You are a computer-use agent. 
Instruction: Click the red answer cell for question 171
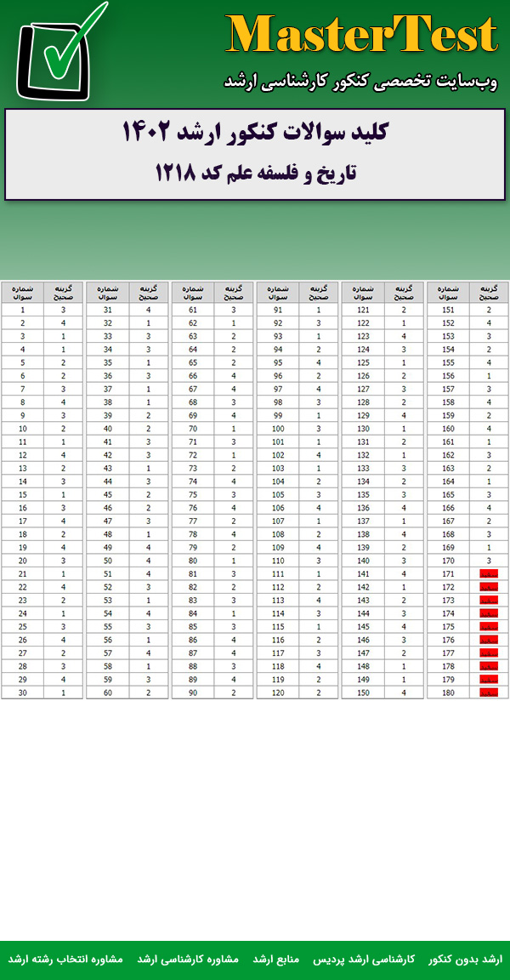point(489,575)
